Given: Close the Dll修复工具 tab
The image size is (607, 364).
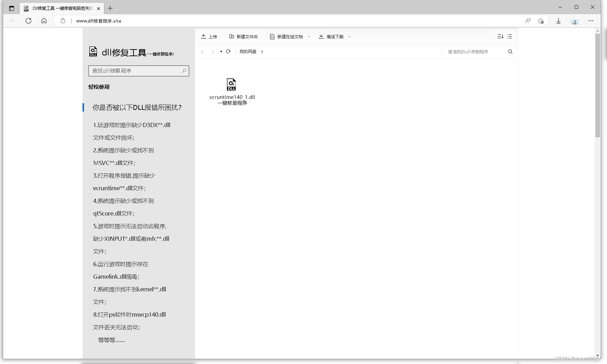Looking at the screenshot, I should pyautogui.click(x=99, y=8).
